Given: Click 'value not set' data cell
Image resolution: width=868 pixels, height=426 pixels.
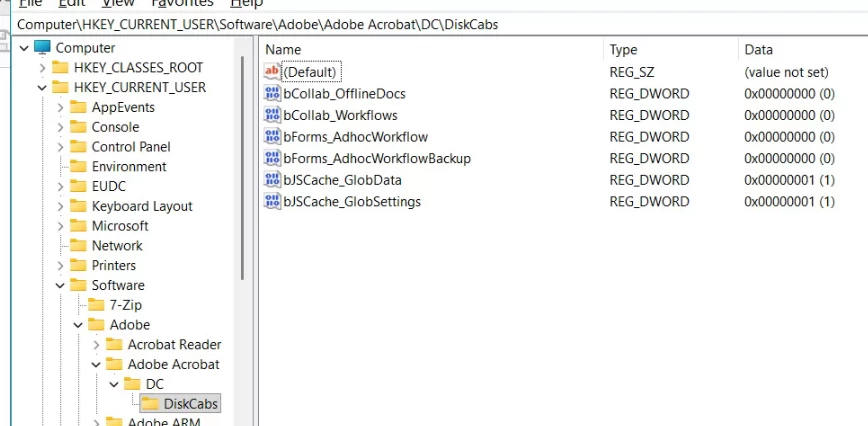Looking at the screenshot, I should click(786, 72).
